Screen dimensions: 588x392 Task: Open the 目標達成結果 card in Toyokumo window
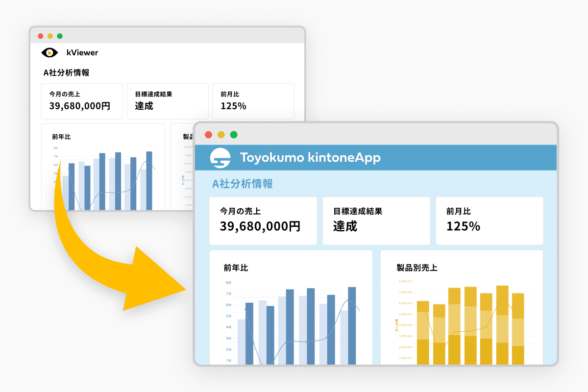tap(376, 220)
